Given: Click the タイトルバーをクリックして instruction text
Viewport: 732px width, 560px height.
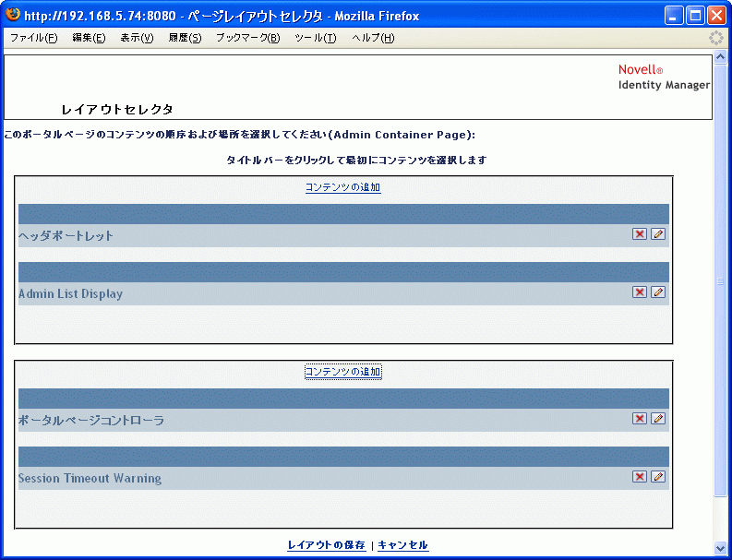Looking at the screenshot, I should 356,161.
